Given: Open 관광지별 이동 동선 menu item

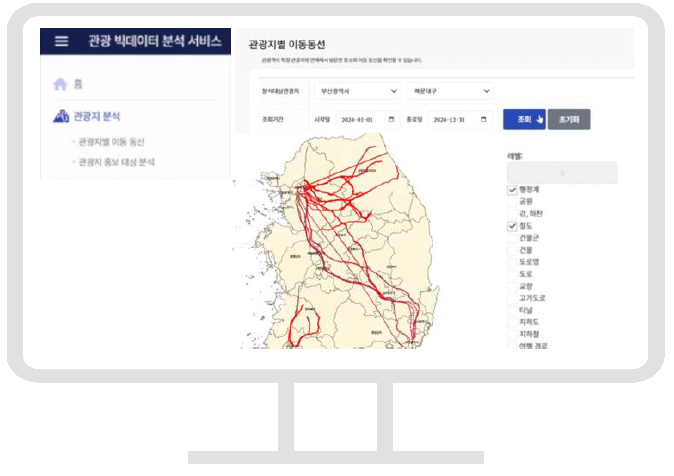Looking at the screenshot, I should pyautogui.click(x=111, y=142).
